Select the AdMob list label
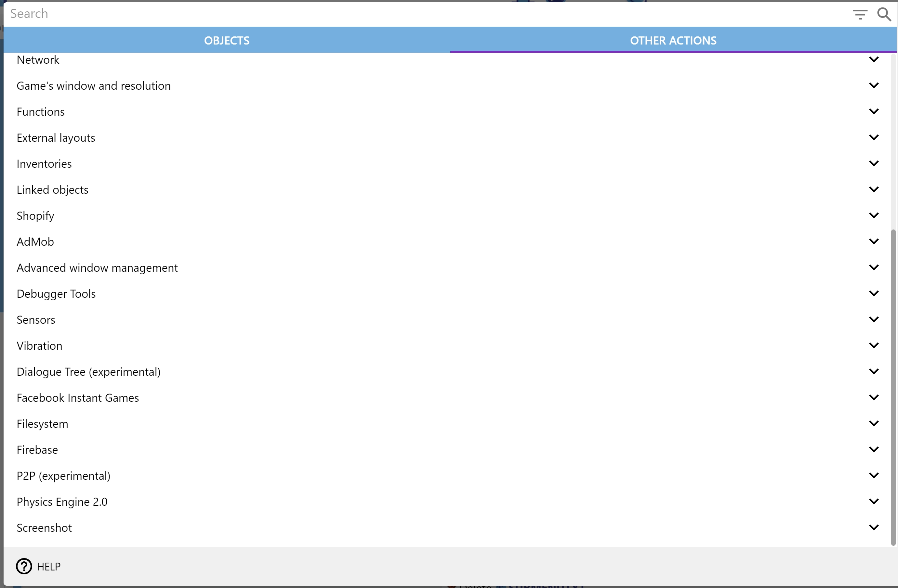898x588 pixels. click(35, 242)
